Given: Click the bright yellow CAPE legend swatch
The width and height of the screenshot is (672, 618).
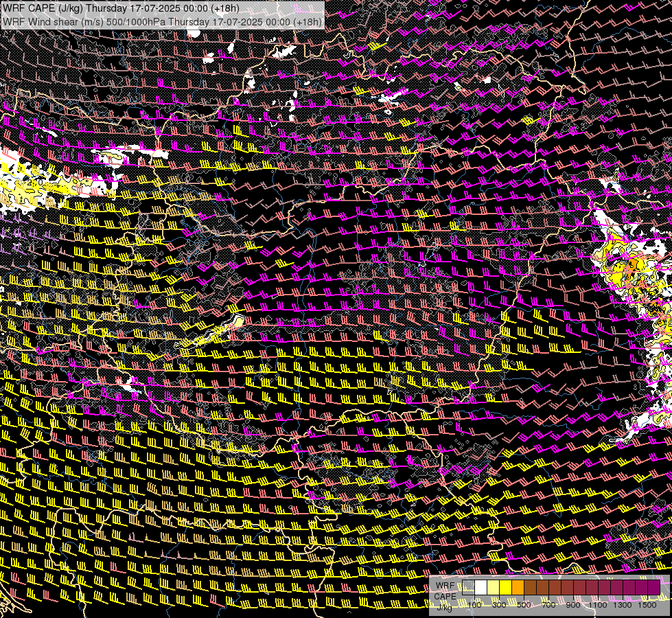Looking at the screenshot, I should pyautogui.click(x=506, y=588).
